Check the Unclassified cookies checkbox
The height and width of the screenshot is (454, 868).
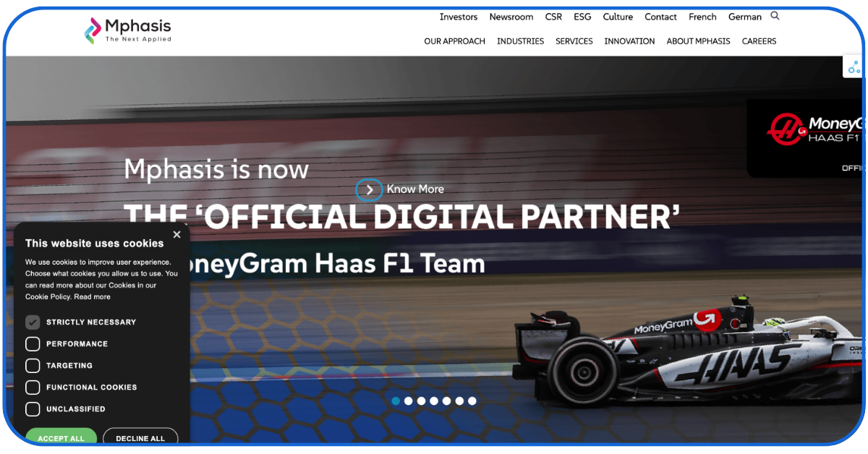33,409
